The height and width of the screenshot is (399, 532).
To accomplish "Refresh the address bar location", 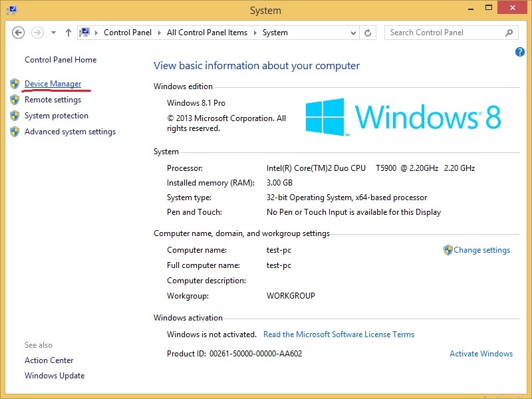I will click(368, 33).
